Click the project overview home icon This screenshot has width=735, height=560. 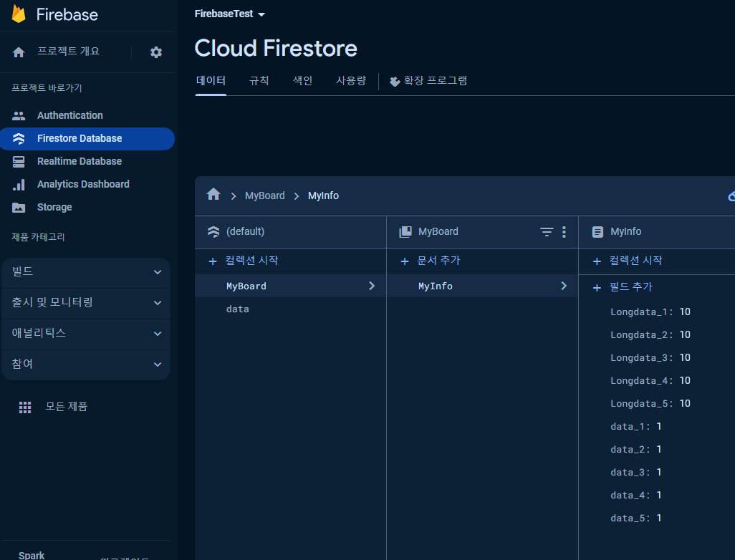point(19,52)
